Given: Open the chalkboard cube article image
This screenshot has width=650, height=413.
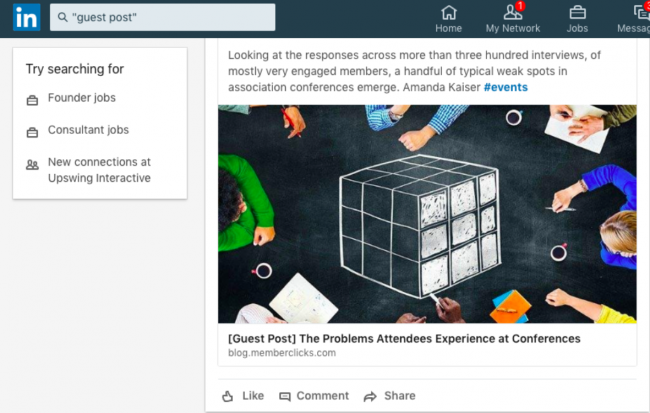Looking at the screenshot, I should tap(427, 214).
